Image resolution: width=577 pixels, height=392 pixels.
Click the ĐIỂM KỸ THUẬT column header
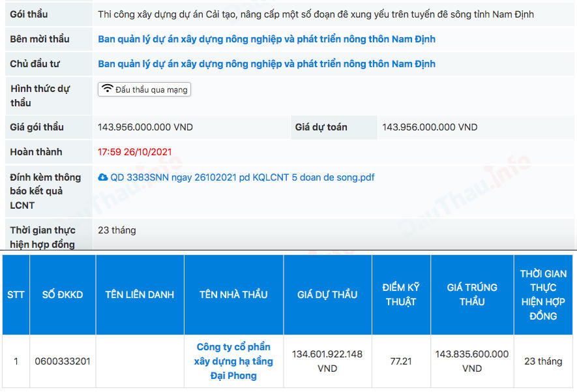pyautogui.click(x=401, y=294)
